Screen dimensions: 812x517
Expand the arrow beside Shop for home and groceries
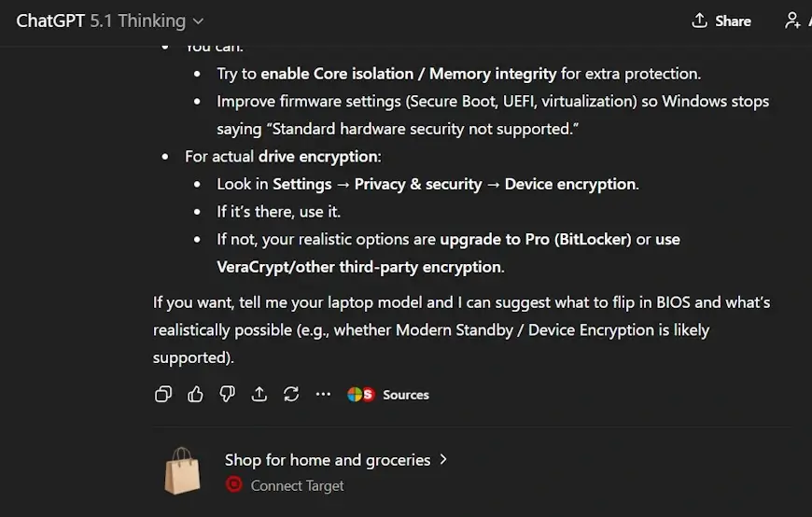pyautogui.click(x=443, y=459)
